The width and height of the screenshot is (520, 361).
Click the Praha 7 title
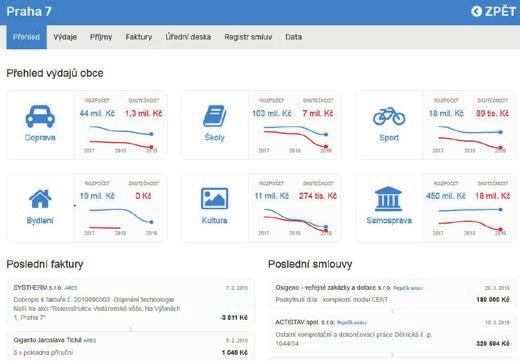click(29, 11)
